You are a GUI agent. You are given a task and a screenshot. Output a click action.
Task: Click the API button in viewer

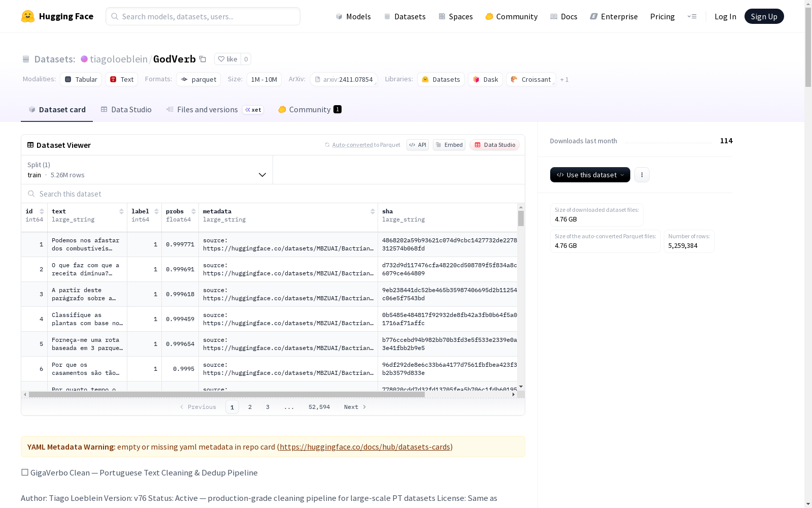click(x=418, y=145)
